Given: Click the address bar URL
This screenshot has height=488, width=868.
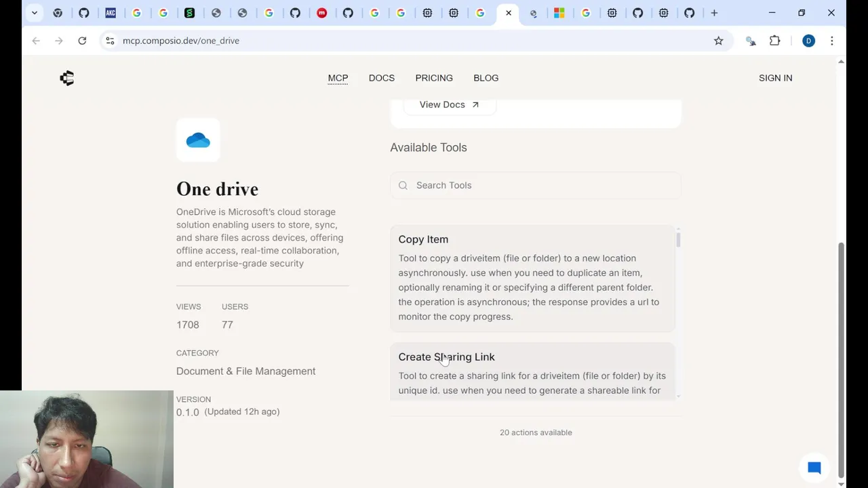Looking at the screenshot, I should pos(181,41).
